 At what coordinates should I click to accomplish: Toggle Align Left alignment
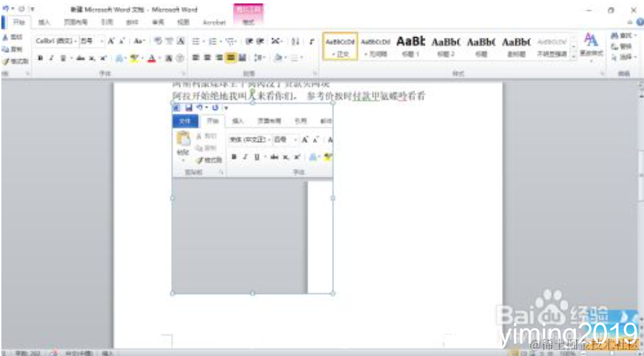click(197, 58)
